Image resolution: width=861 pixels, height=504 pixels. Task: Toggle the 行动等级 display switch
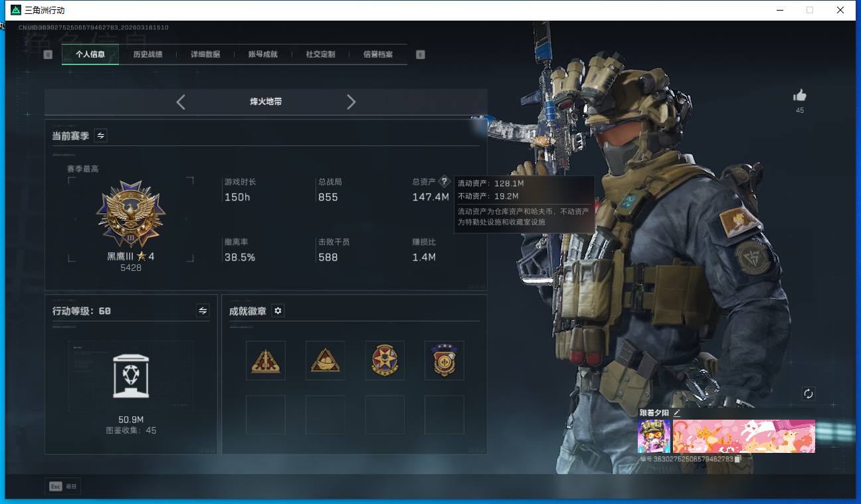tap(203, 311)
